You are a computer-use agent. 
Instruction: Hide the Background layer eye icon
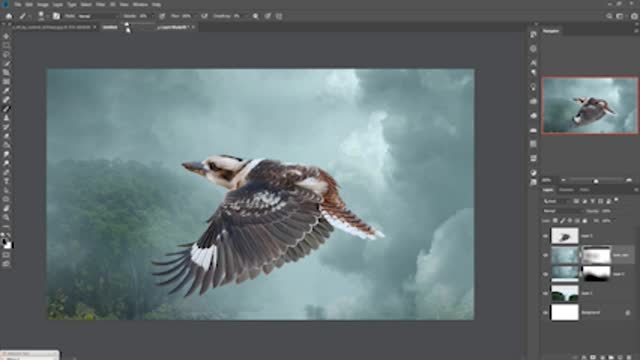(x=545, y=313)
